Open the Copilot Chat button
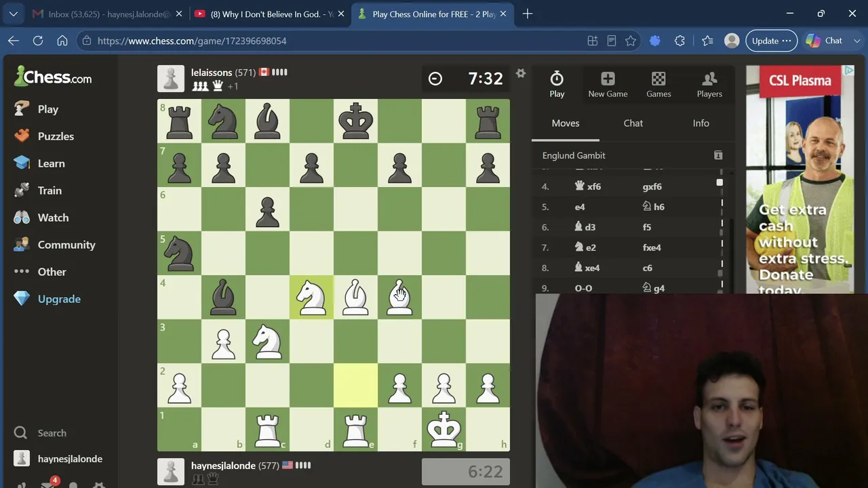 point(824,41)
